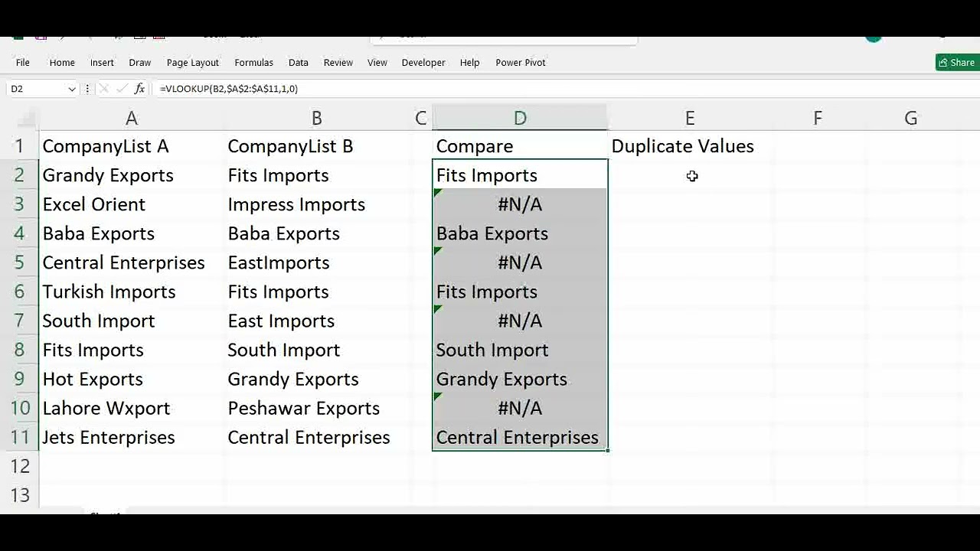Open the Draw tab
The width and height of the screenshot is (980, 551).
point(140,63)
